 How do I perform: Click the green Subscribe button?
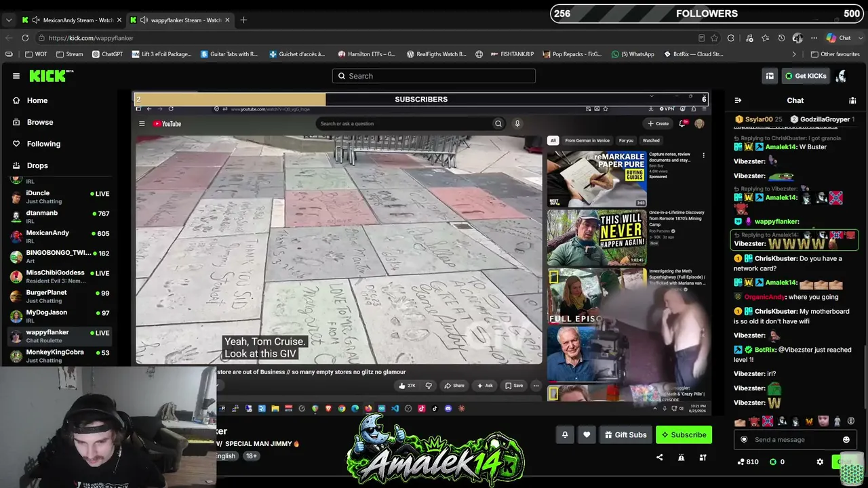684,434
